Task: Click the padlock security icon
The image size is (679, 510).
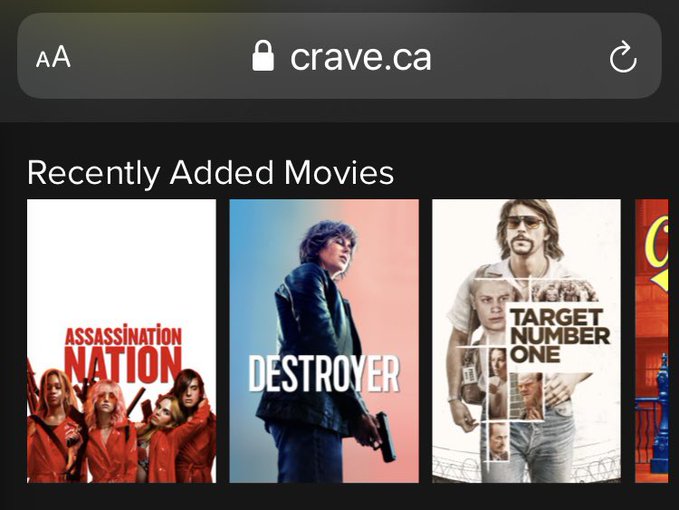Action: click(263, 55)
